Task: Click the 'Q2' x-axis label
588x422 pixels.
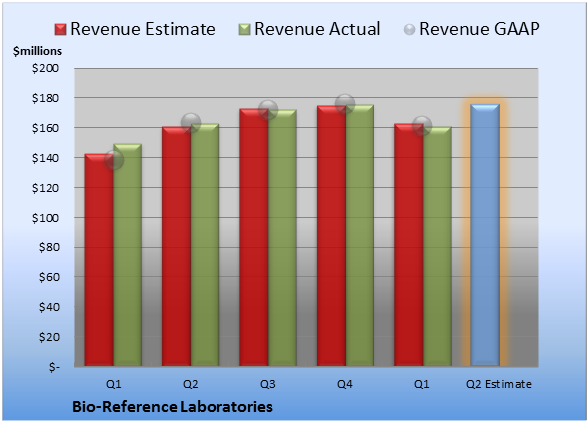Action: pos(190,384)
